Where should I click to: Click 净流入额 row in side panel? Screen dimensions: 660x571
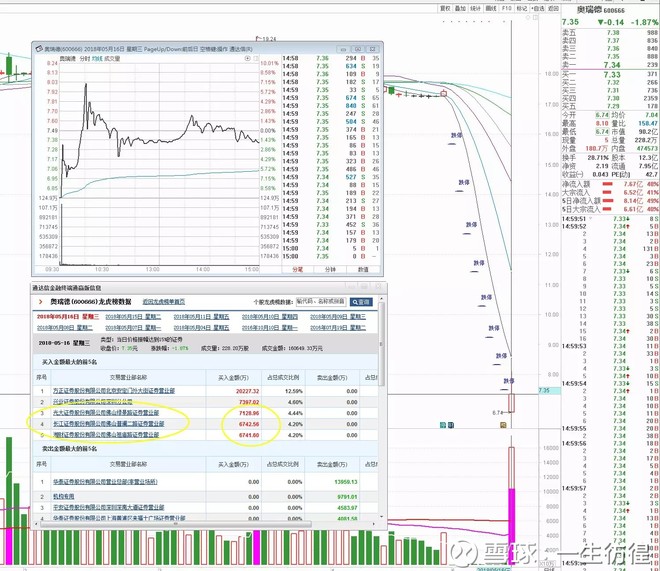(610, 184)
